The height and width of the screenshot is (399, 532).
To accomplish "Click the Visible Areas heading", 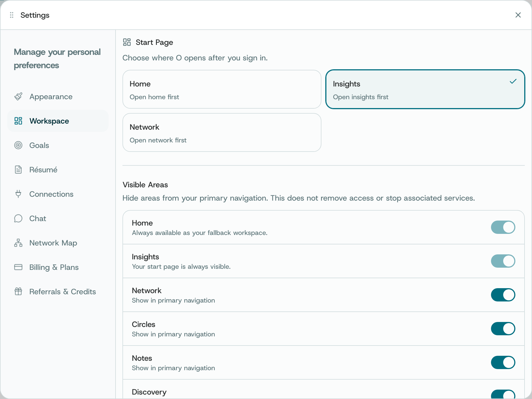I will [x=145, y=185].
